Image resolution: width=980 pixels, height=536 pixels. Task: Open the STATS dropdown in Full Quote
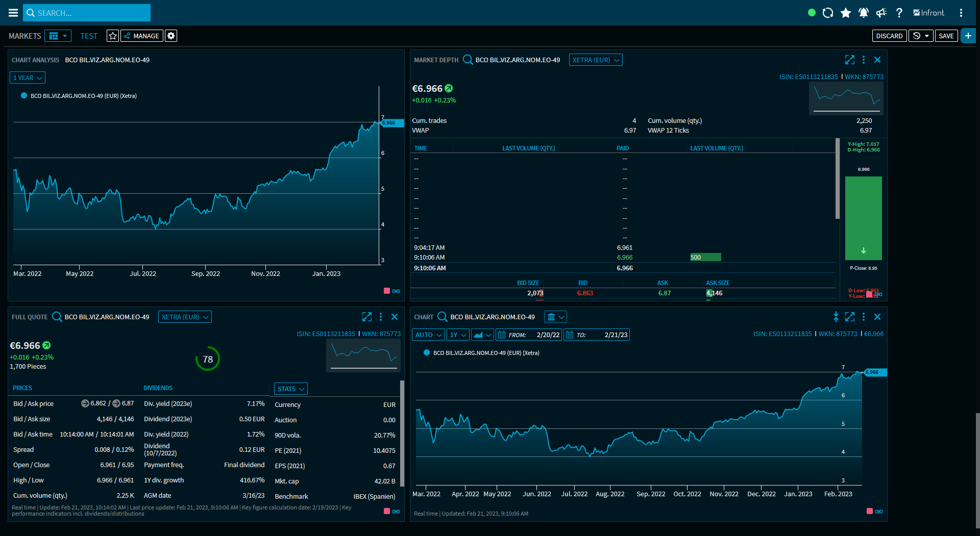pyautogui.click(x=291, y=389)
